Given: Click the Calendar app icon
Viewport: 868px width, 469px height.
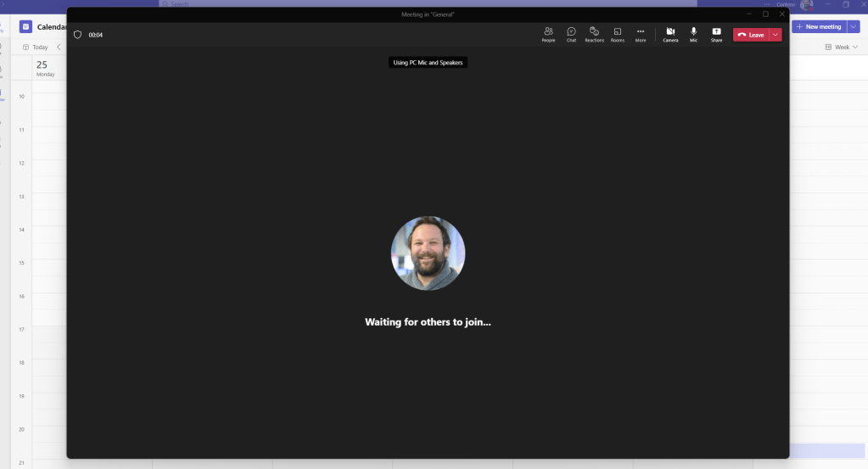Looking at the screenshot, I should coord(25,26).
